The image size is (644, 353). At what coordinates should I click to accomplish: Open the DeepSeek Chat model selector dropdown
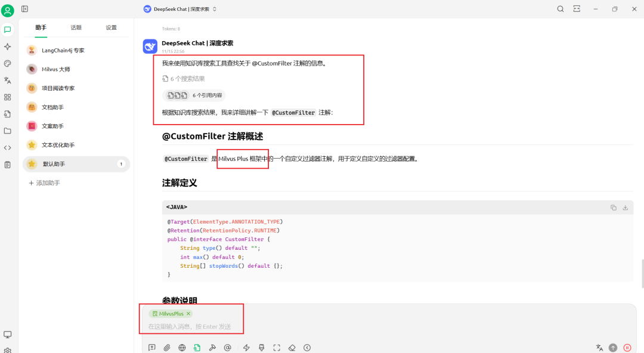[180, 9]
